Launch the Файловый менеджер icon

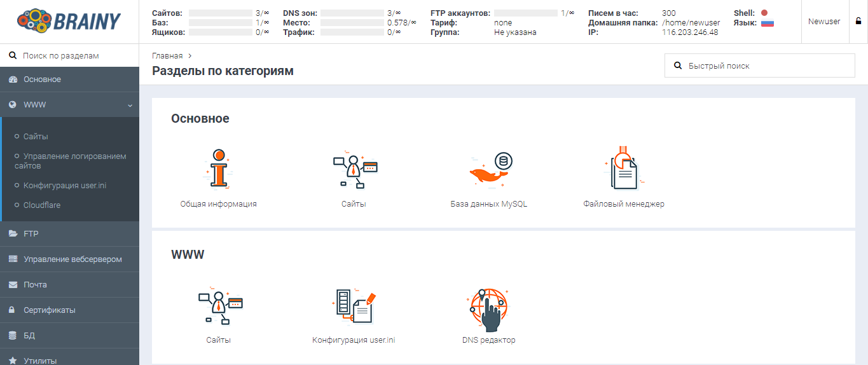623,169
